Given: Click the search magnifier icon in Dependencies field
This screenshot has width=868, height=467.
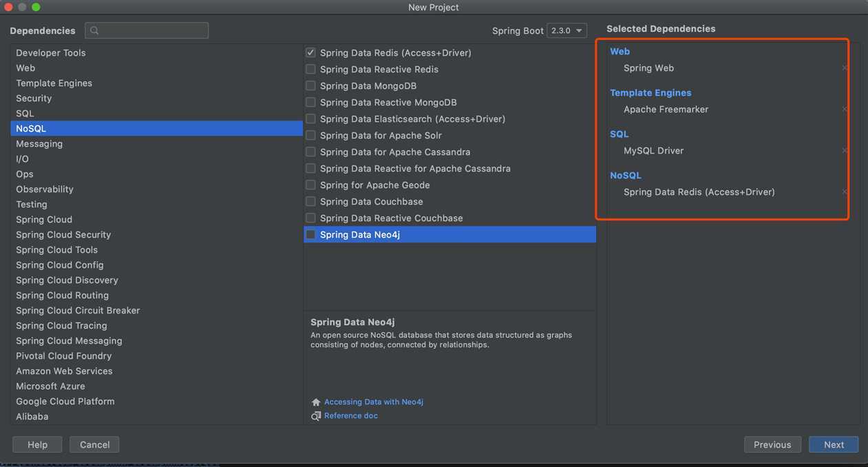Looking at the screenshot, I should pyautogui.click(x=94, y=31).
